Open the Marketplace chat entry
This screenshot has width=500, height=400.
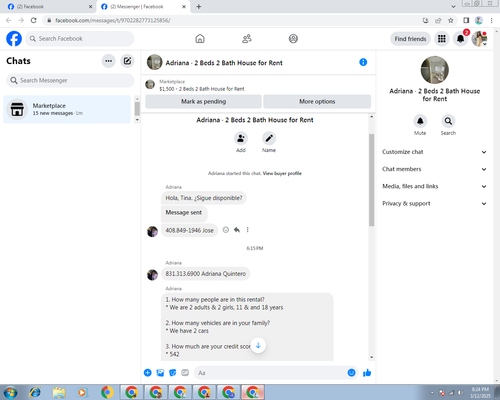coord(67,109)
